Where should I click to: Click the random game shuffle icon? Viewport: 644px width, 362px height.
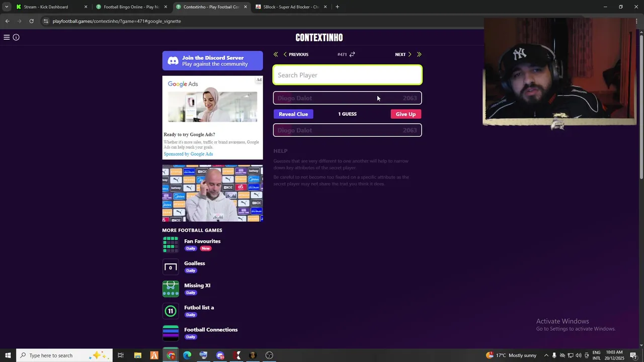tap(352, 54)
